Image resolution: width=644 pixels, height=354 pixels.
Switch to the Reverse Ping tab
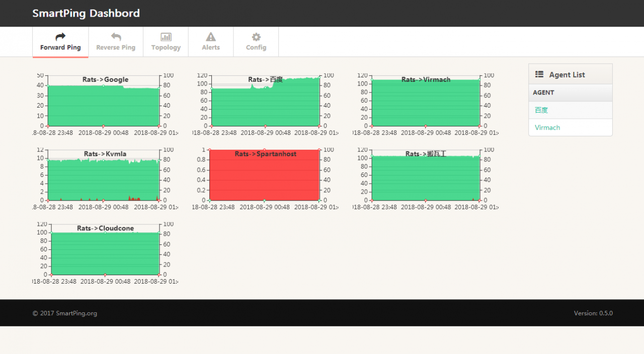click(x=116, y=42)
